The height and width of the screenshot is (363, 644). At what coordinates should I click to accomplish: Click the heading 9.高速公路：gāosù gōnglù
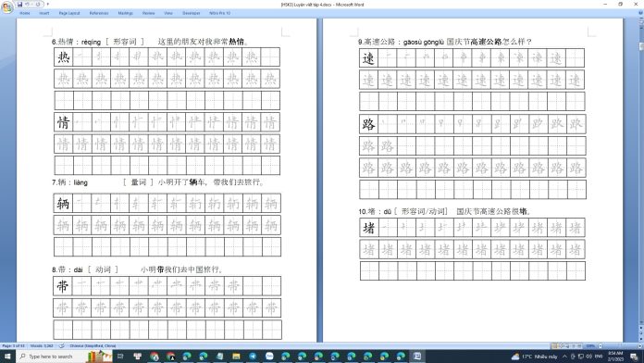(x=401, y=42)
